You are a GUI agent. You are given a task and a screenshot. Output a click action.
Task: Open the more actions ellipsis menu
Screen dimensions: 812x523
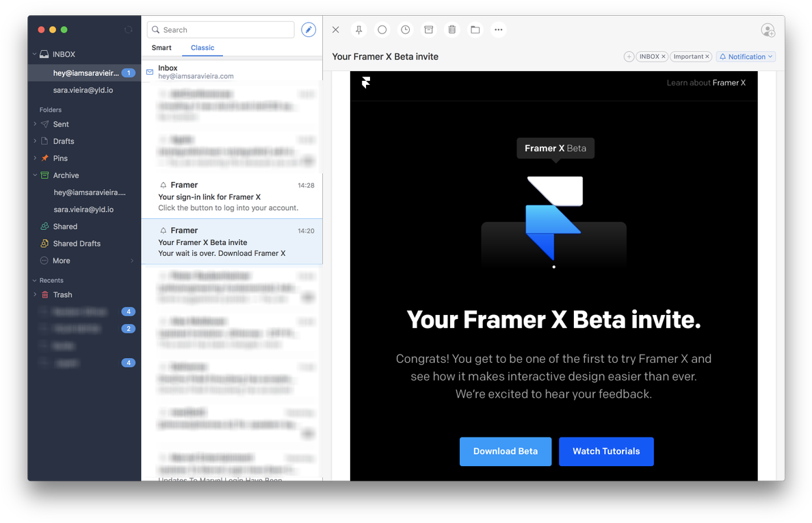[499, 30]
